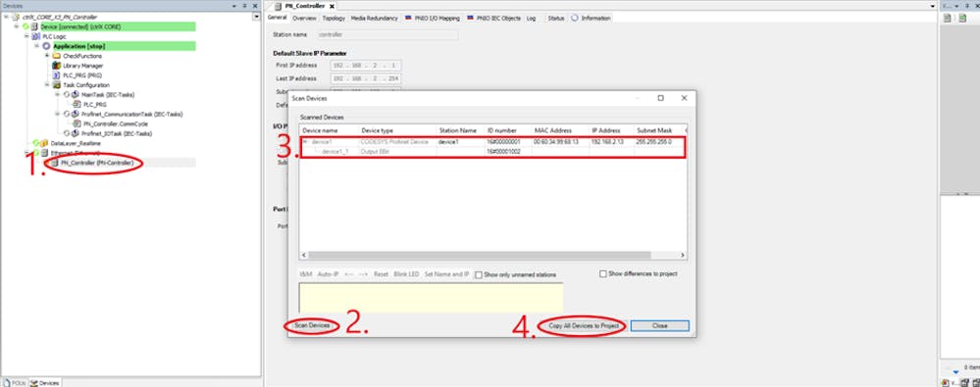Collapse the Application [stop] node

pos(37,46)
